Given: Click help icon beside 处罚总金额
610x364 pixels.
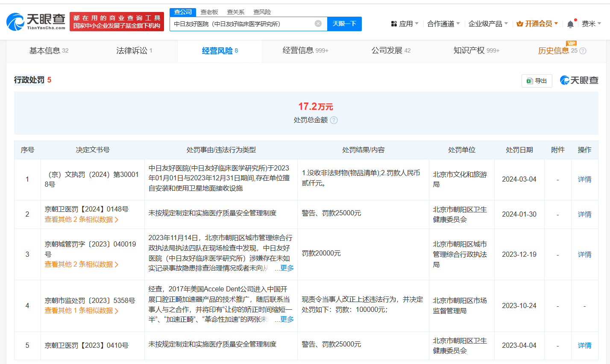Looking at the screenshot, I should click(x=334, y=120).
